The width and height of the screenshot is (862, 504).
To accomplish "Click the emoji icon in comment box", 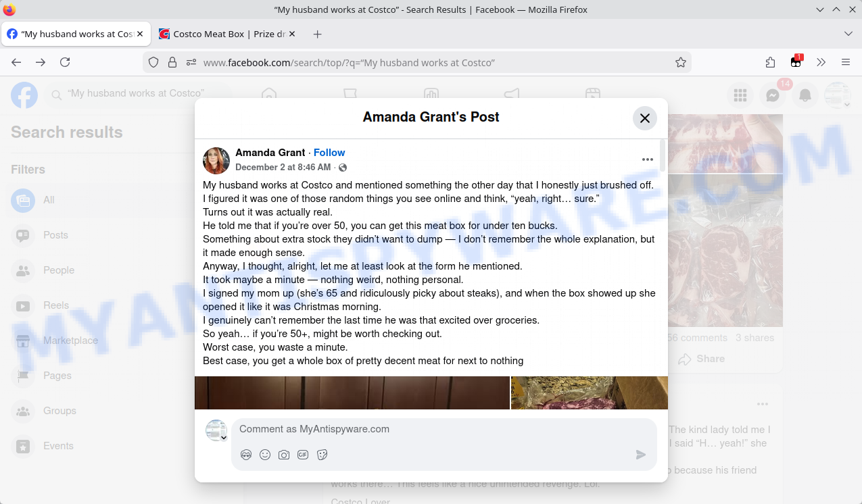I will click(265, 455).
